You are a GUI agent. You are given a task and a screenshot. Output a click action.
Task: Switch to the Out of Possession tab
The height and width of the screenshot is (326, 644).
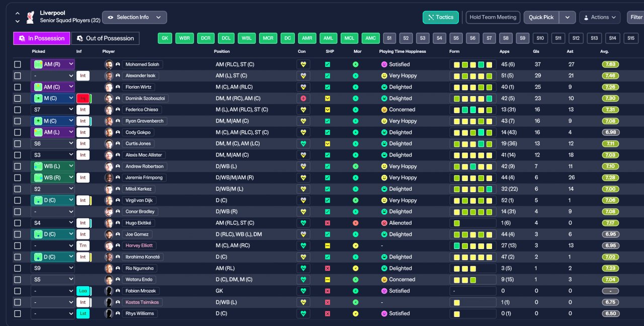point(105,38)
